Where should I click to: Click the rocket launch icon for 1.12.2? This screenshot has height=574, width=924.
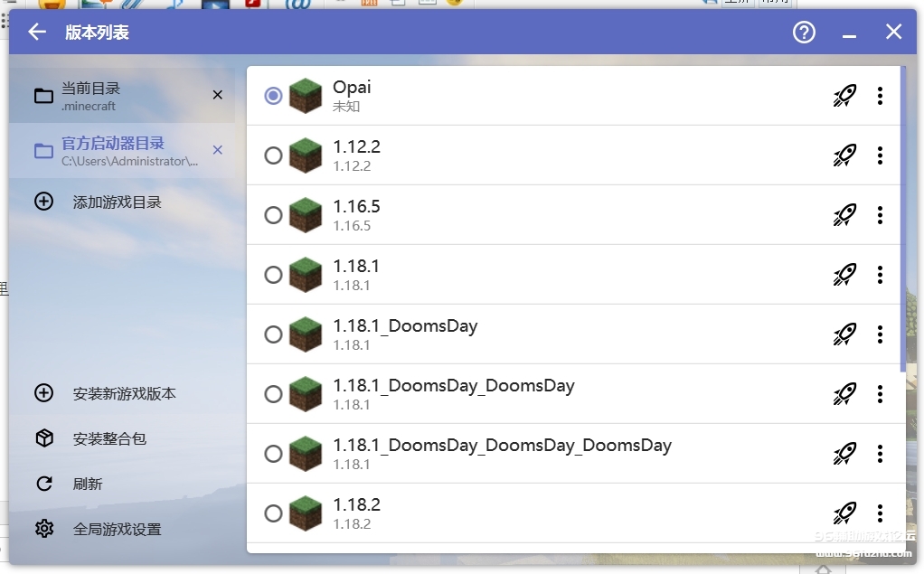844,155
